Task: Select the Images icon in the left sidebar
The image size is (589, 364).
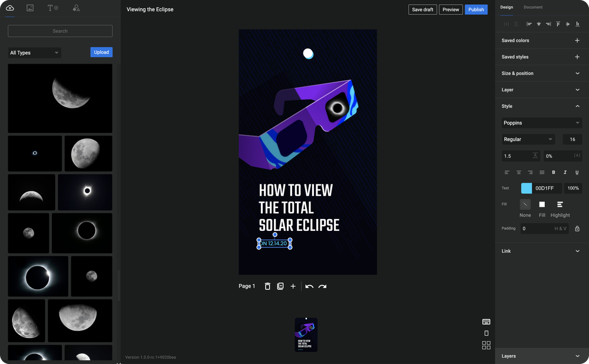Action: click(29, 8)
